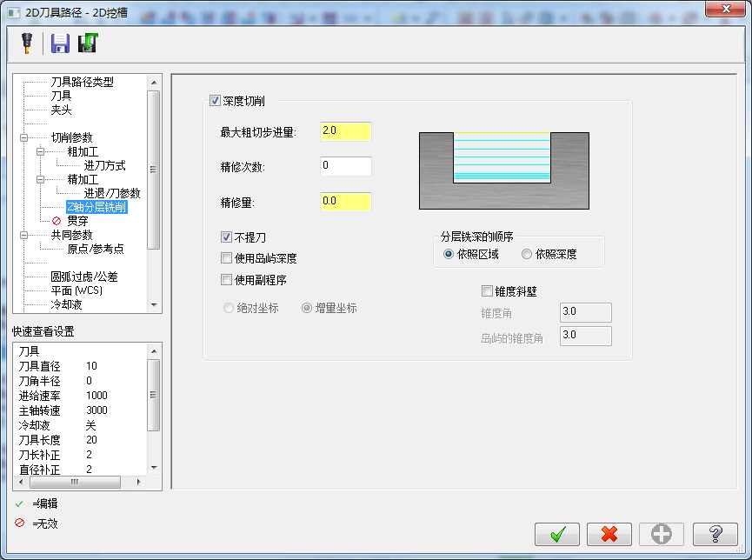Click the save-as-default disk icon with green arrow
Viewport: 752px width, 560px height.
[87, 42]
